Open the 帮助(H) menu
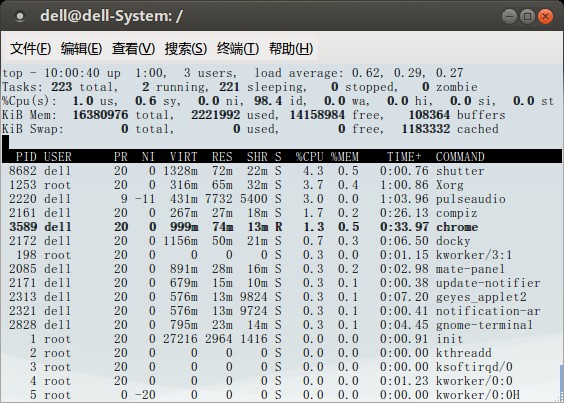Viewport: 564px width, 403px height. (291, 49)
